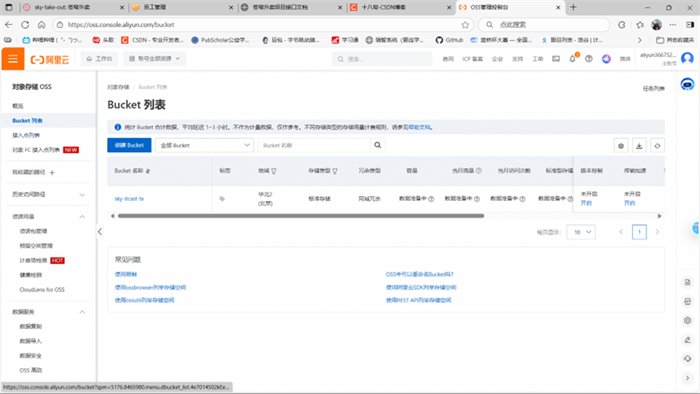Expand the bookmarks bar overflow chevron
700x394 pixels.
[639, 40]
